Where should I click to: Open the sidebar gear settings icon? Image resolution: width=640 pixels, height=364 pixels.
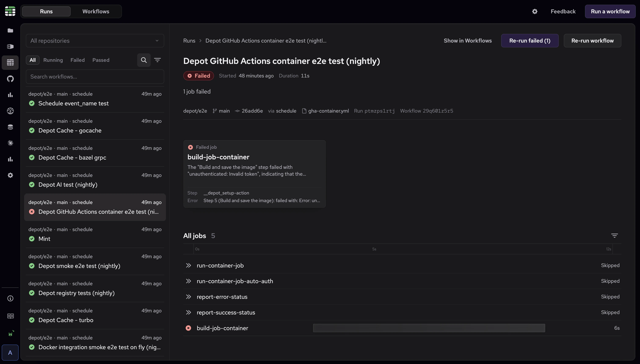[x=10, y=175]
